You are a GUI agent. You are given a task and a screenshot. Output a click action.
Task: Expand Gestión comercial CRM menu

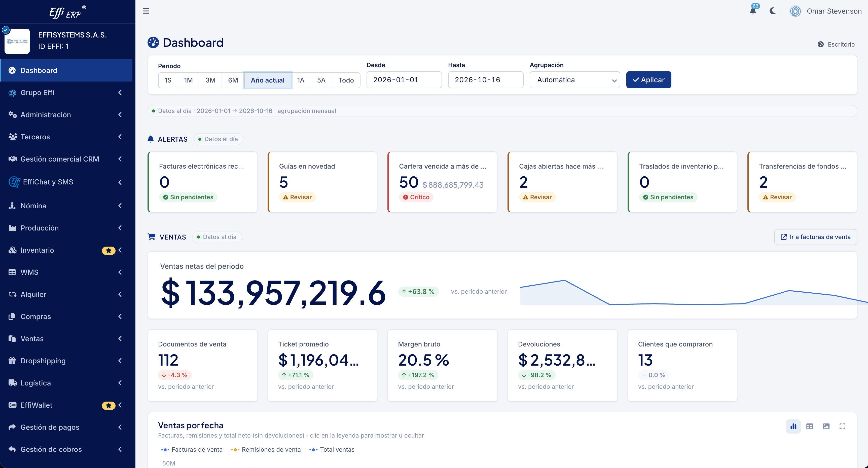point(66,159)
